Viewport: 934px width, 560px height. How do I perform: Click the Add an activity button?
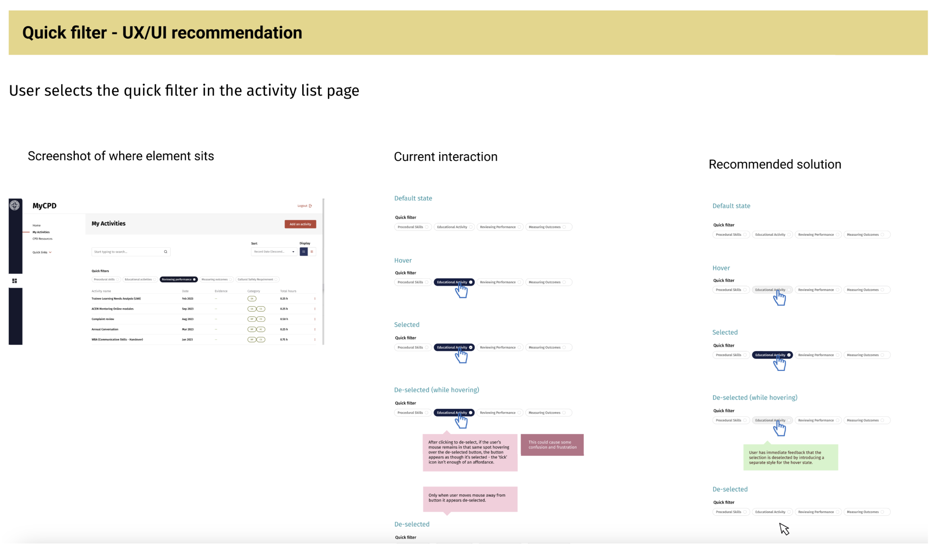300,224
